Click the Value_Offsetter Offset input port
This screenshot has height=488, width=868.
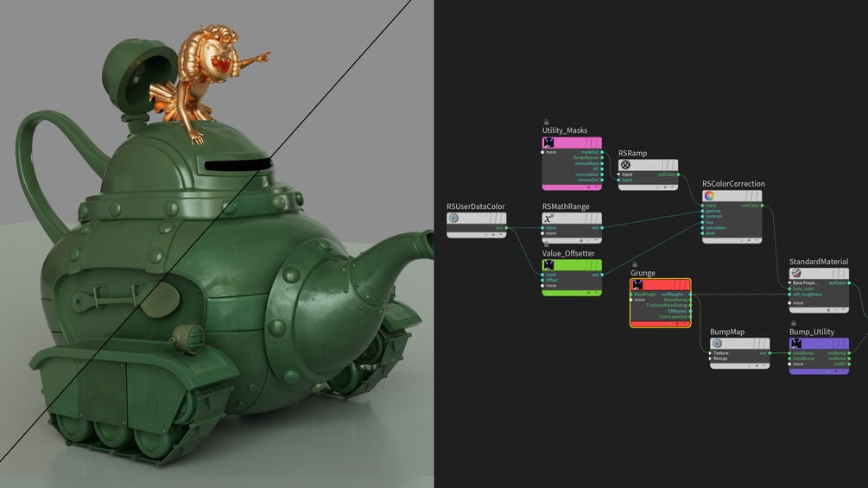click(x=543, y=280)
